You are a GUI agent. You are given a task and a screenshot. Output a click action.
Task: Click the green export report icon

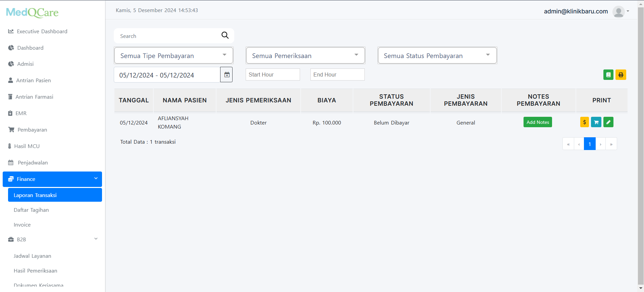tap(608, 75)
